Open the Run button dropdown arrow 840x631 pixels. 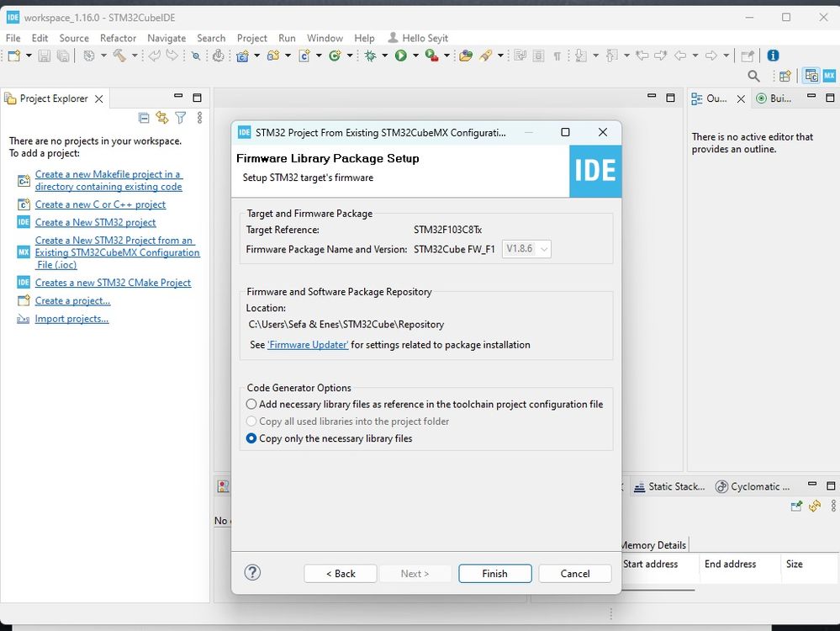tap(415, 56)
